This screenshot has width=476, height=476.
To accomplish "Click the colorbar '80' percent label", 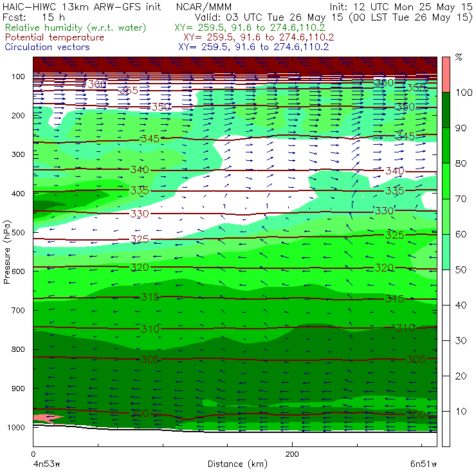I will 461,163.
